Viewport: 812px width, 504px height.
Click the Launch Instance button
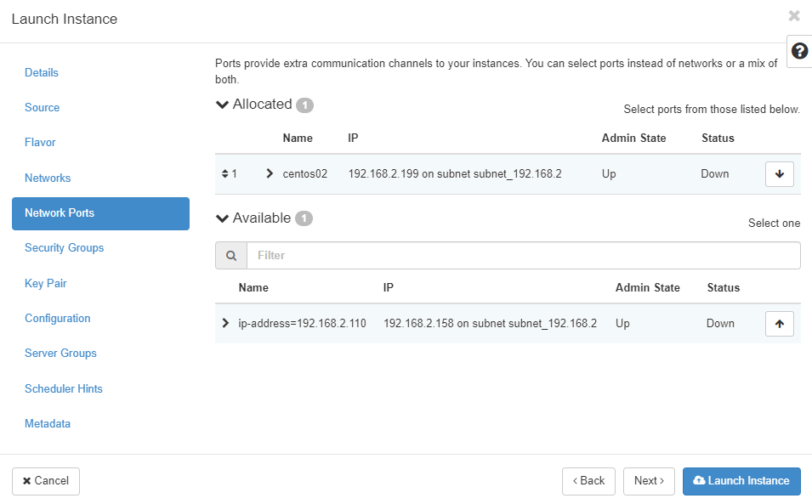(x=741, y=481)
